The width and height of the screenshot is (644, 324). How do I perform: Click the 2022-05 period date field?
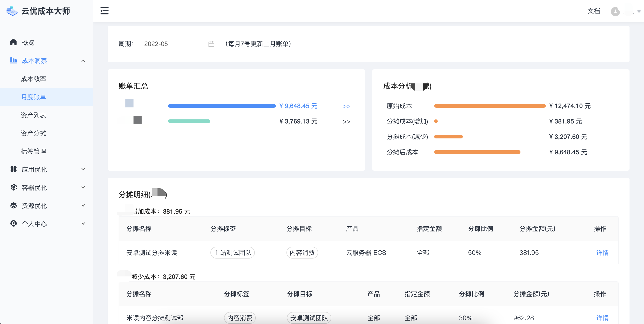pyautogui.click(x=179, y=44)
